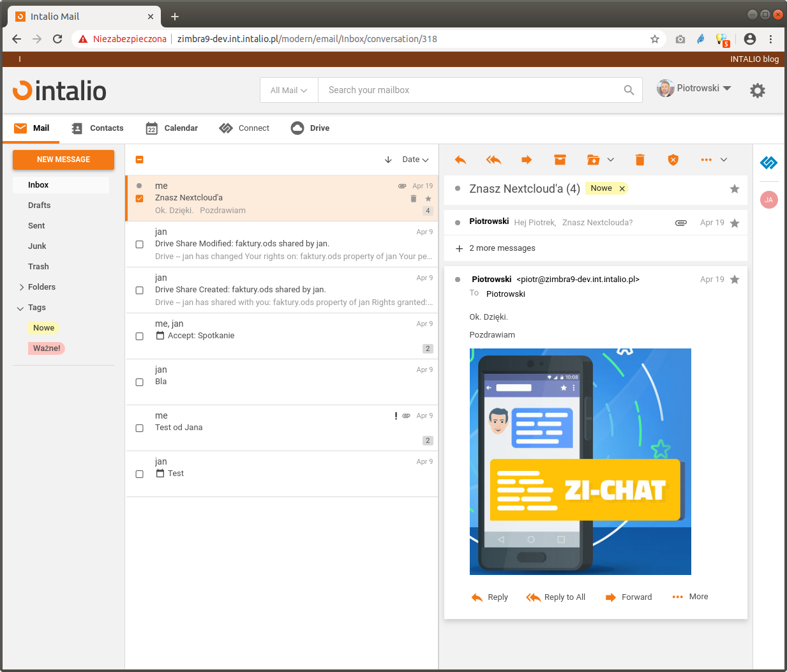Open chevron beside move folder icon
Viewport: 787px width, 672px height.
tap(611, 160)
